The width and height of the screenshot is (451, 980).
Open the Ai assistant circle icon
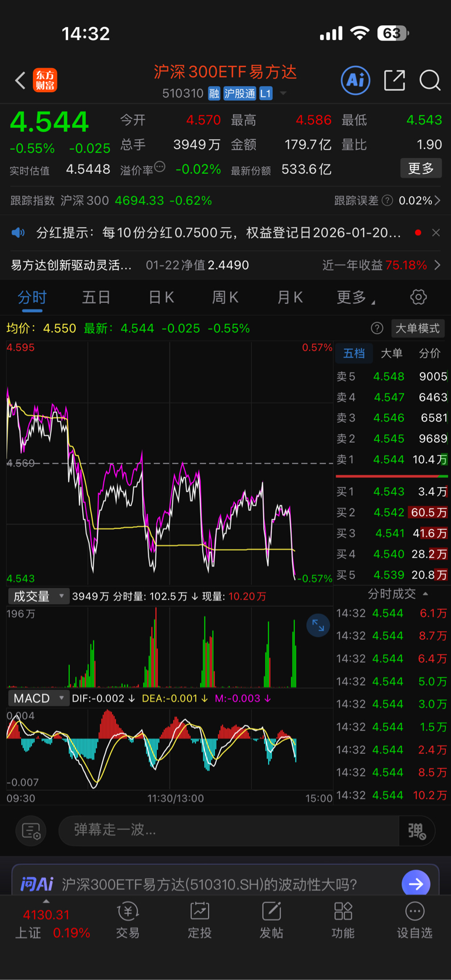pos(356,80)
